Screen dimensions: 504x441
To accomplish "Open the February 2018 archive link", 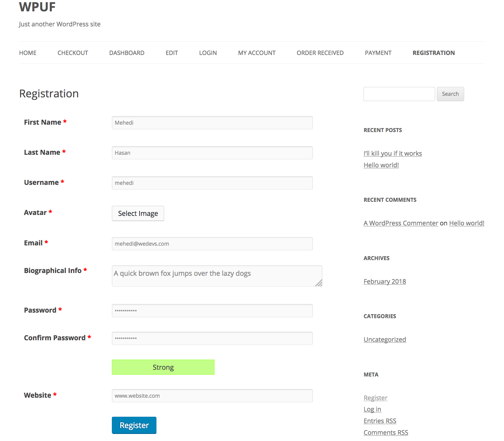I will pos(385,281).
